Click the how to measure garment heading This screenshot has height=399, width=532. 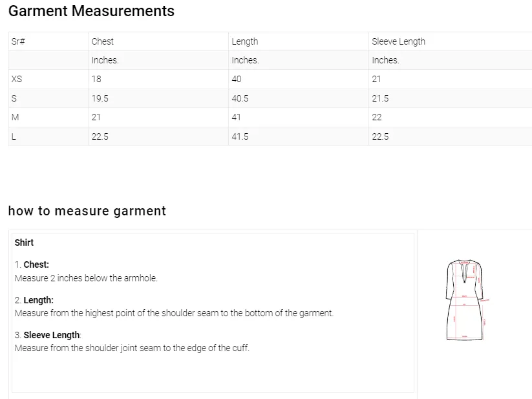coord(87,211)
